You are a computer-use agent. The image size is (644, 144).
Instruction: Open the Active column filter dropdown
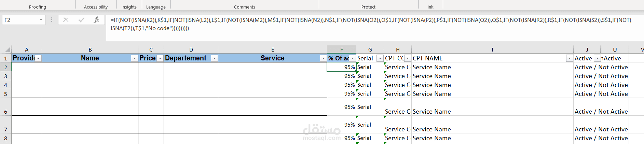597,58
